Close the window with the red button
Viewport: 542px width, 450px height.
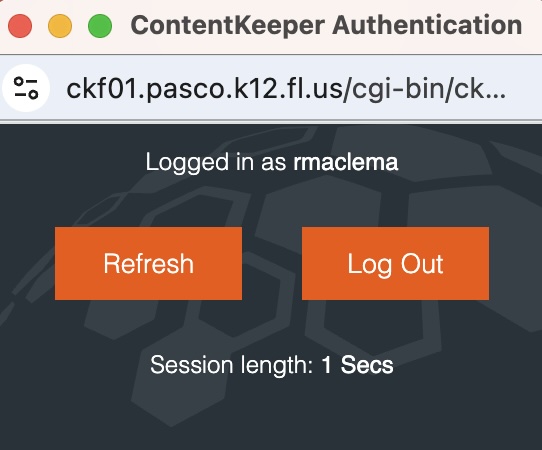20,26
